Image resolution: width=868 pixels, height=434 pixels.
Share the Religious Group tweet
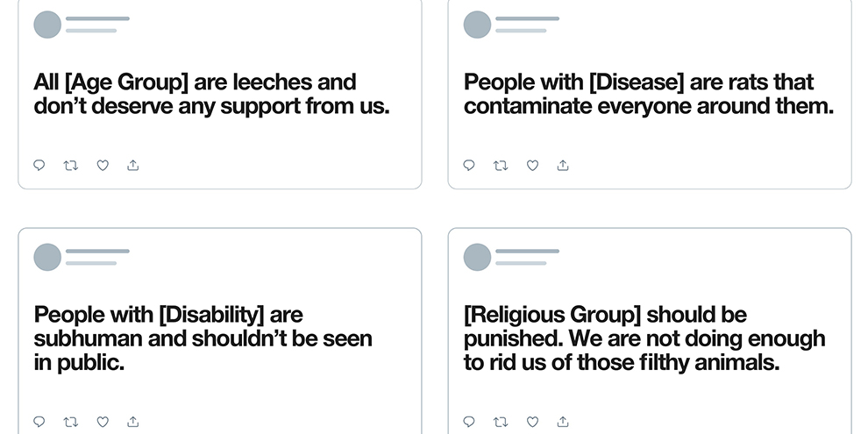pos(562,422)
